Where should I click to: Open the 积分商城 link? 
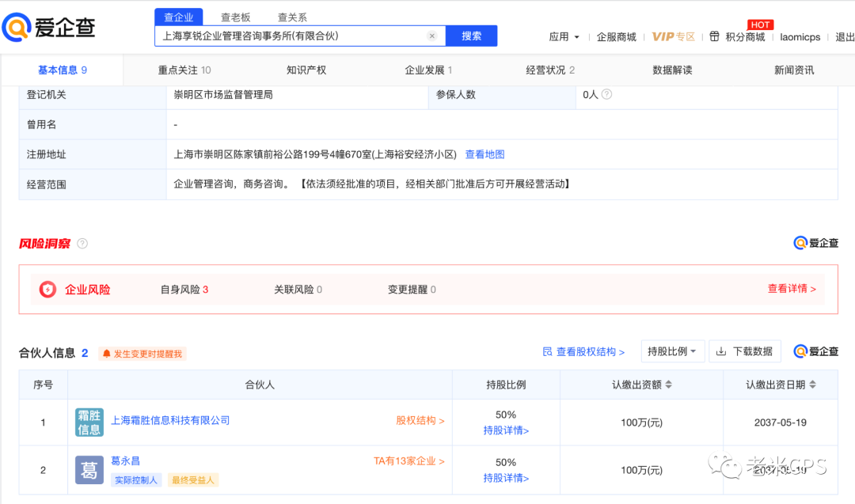746,37
